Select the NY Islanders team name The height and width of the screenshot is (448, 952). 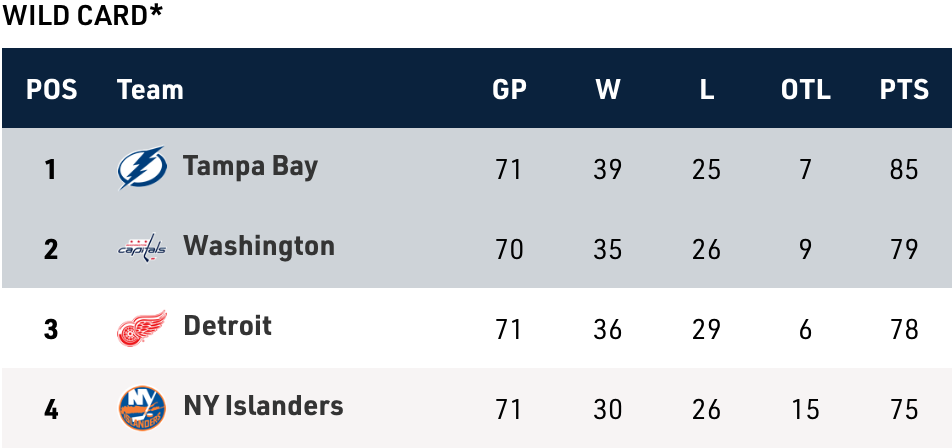[263, 406]
